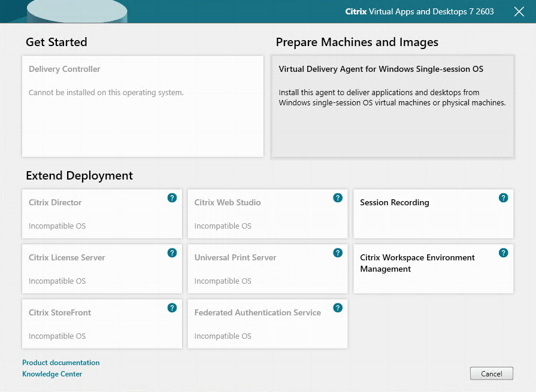536x392 pixels.
Task: Open help for Session Recording
Action: point(503,197)
